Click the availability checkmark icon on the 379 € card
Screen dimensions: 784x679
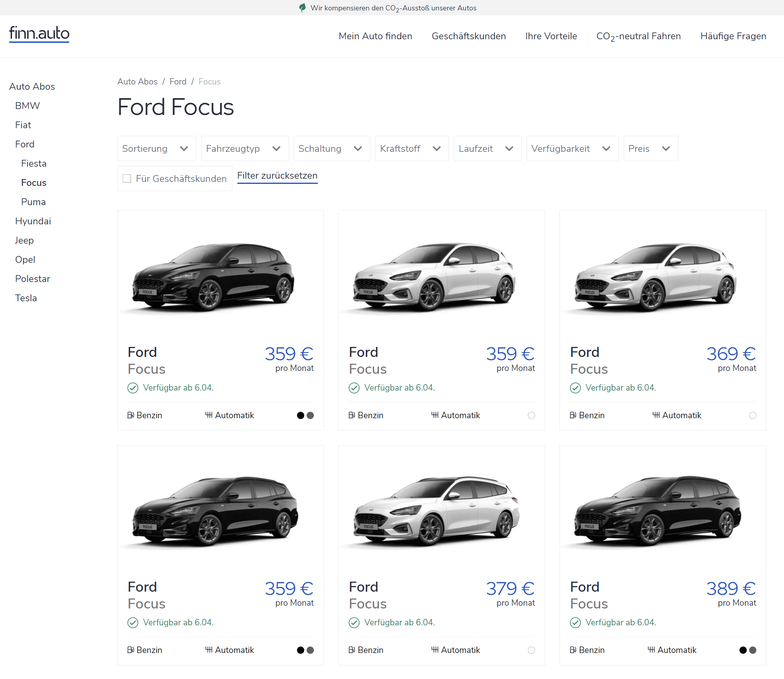(x=354, y=623)
